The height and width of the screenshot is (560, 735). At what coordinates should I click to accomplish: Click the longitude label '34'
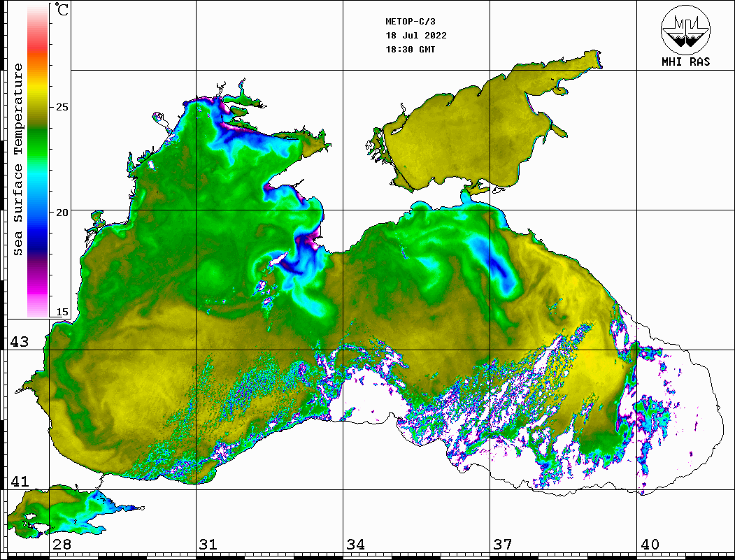[x=356, y=545]
